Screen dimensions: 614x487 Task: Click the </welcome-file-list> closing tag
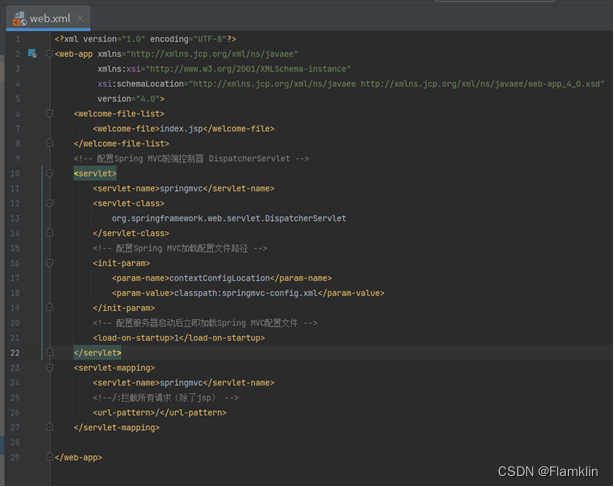point(121,143)
